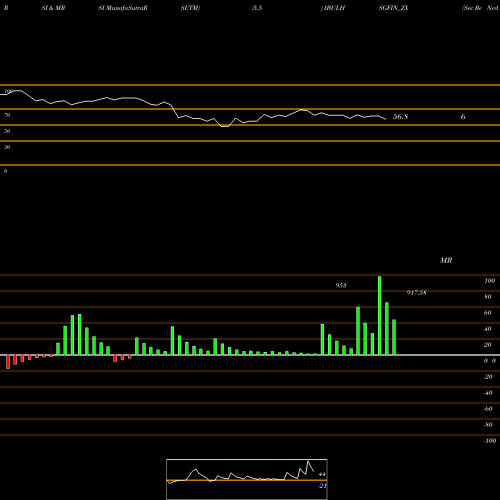Click the 44 value in mini chart
500x500 pixels.
[322, 474]
